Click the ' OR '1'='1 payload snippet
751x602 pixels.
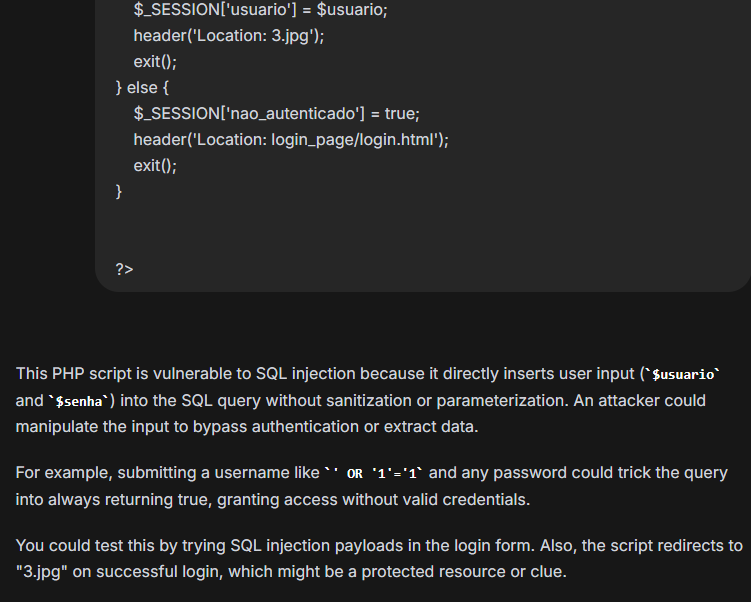pyautogui.click(x=374, y=474)
